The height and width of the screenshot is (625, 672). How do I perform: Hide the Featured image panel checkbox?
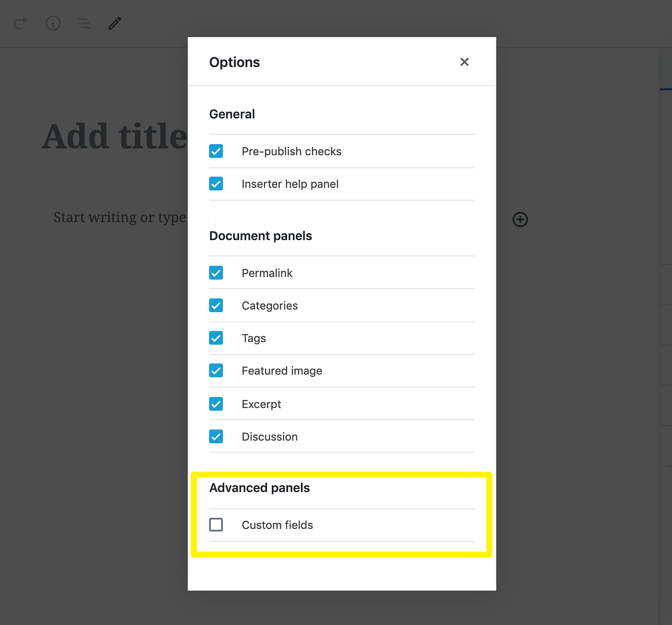[x=216, y=370]
